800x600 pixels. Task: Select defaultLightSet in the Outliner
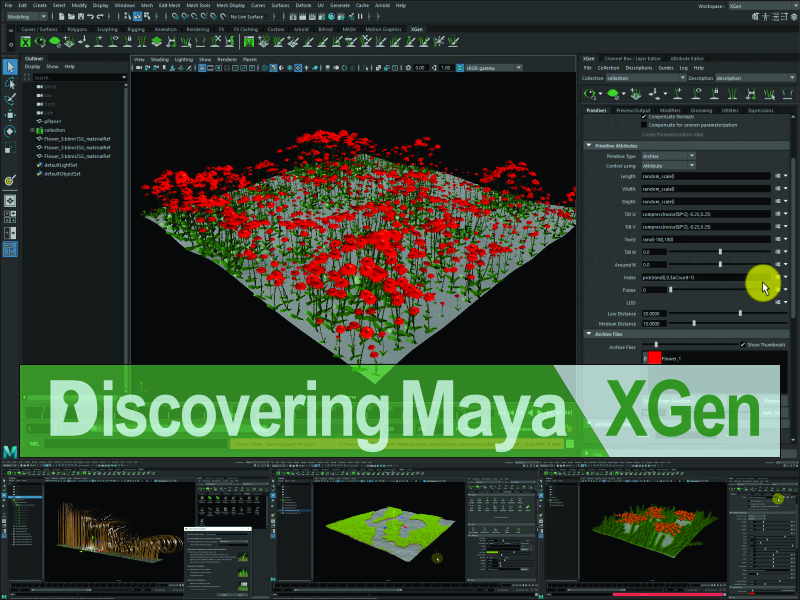click(x=60, y=165)
